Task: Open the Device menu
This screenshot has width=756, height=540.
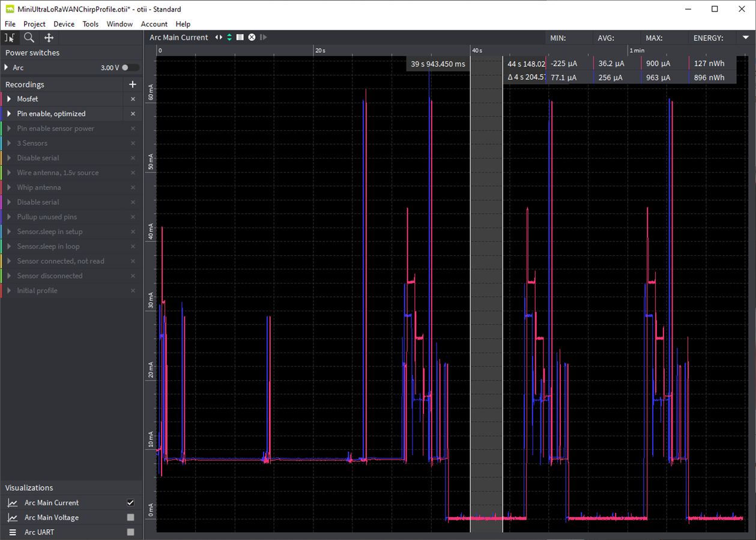Action: (64, 24)
